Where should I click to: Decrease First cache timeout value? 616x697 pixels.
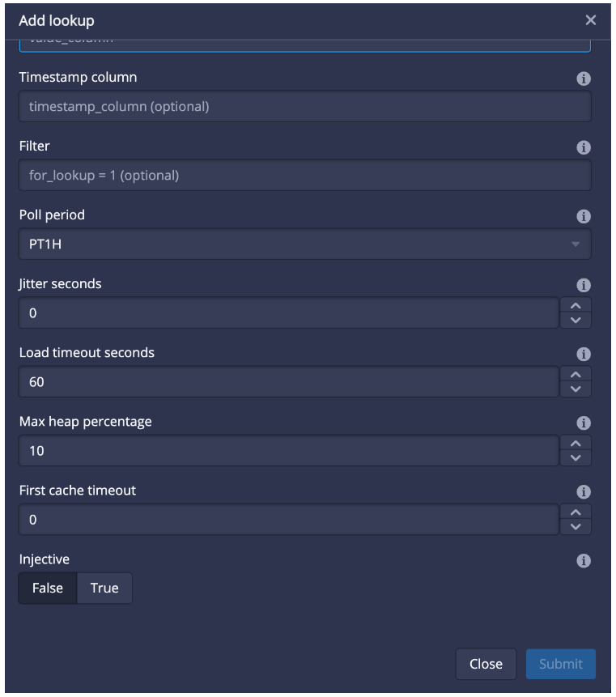click(x=576, y=526)
